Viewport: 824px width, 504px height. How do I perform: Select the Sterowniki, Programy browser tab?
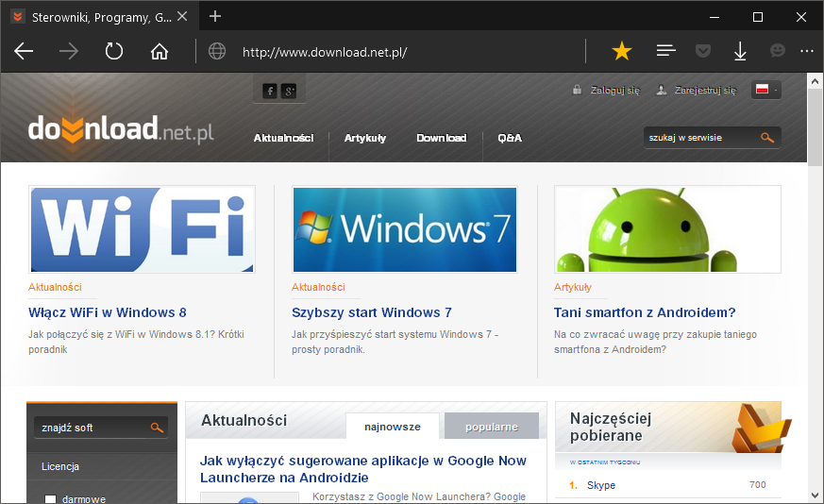click(100, 17)
